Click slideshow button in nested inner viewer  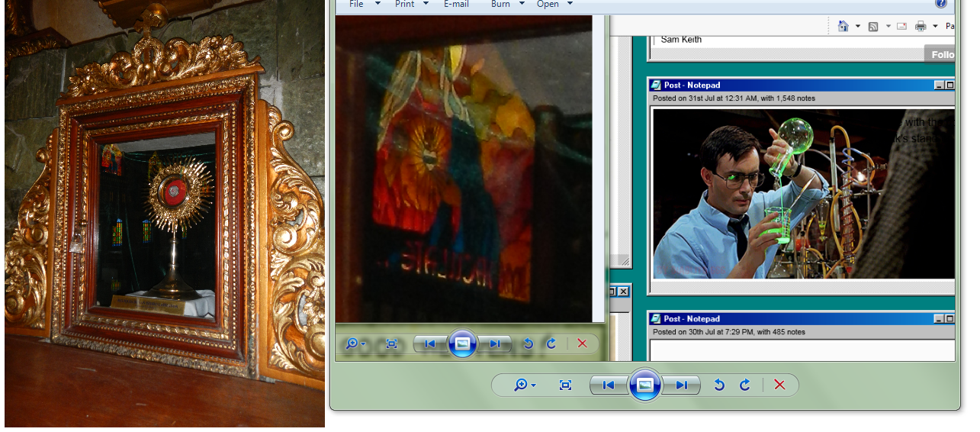pos(462,343)
